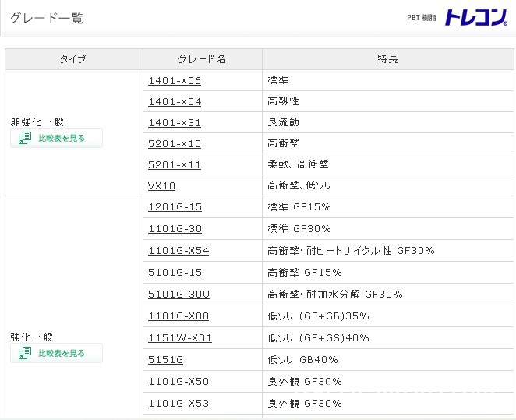The image size is (516, 420).
Task: Open grade 5101G-30U link
Action: pyautogui.click(x=178, y=294)
